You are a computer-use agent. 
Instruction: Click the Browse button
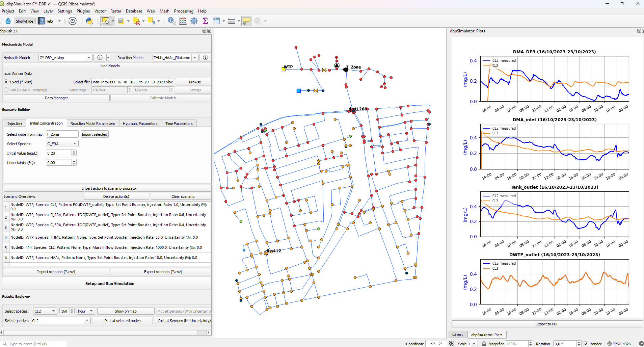click(195, 82)
